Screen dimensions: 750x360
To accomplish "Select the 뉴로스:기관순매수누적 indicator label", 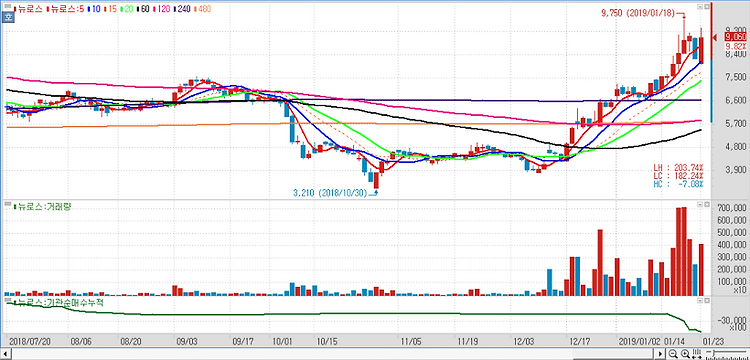I will tap(58, 302).
